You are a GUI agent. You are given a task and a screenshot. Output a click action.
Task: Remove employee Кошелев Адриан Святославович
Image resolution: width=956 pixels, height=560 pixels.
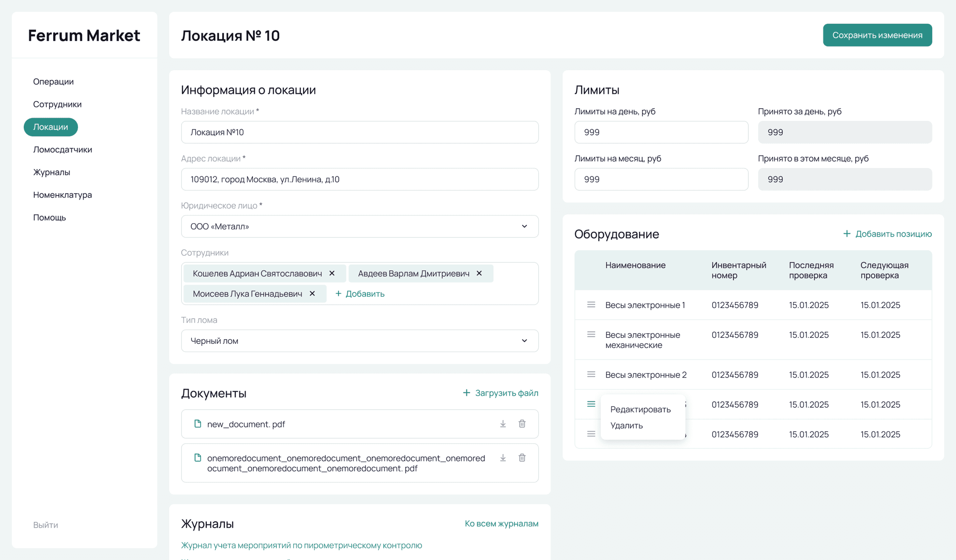coord(332,273)
